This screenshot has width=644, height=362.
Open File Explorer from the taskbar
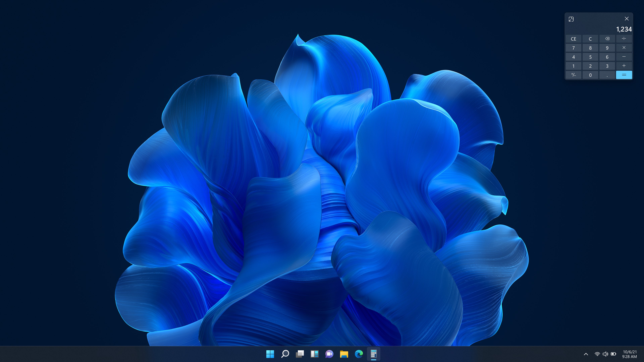(x=344, y=354)
